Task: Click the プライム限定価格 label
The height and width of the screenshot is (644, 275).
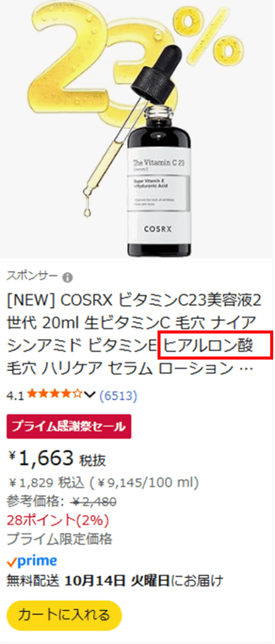Action: [60, 539]
